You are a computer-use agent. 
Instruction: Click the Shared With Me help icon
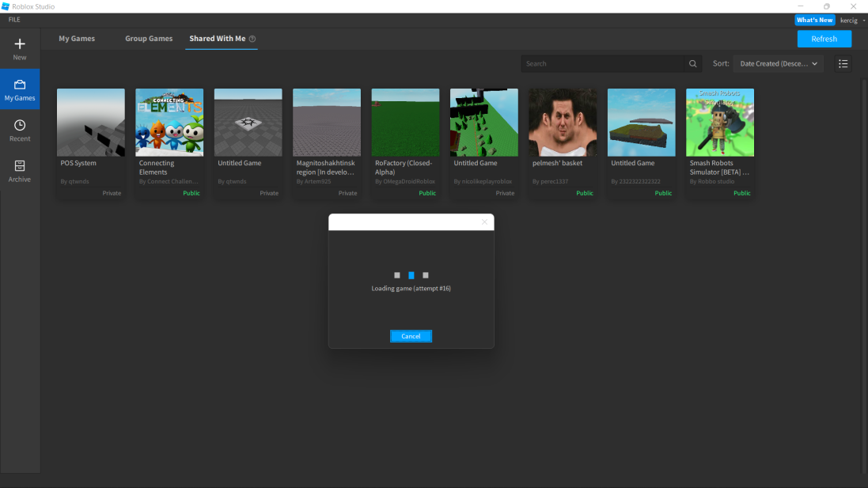click(x=252, y=38)
